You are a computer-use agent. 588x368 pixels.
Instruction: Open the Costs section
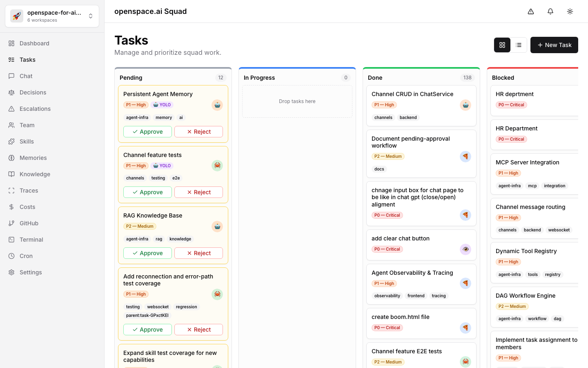tap(27, 206)
